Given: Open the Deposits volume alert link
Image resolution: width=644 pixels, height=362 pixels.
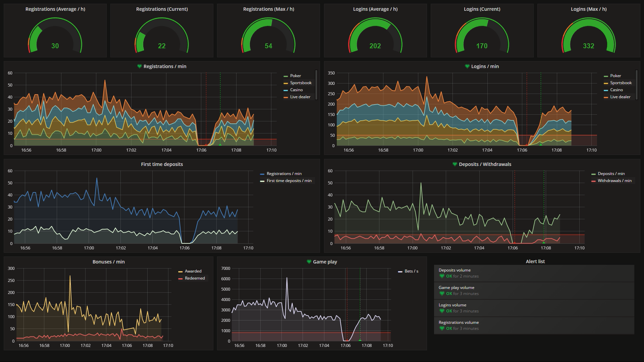Looking at the screenshot, I should pyautogui.click(x=454, y=270).
